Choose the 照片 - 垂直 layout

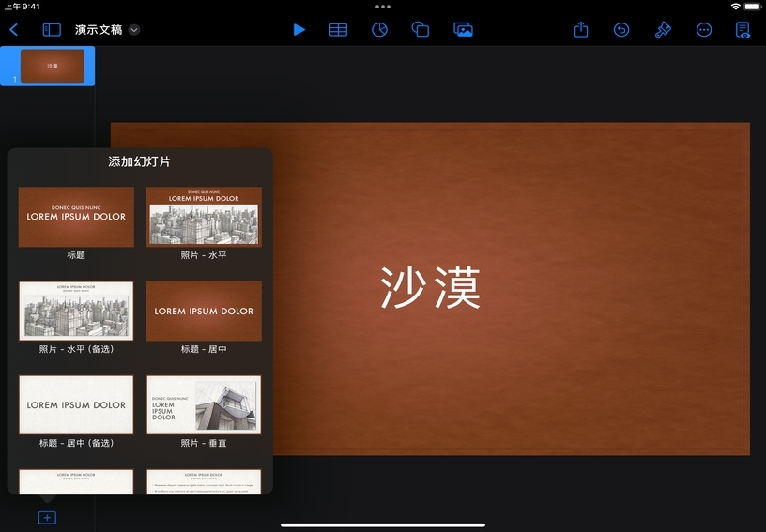click(204, 404)
